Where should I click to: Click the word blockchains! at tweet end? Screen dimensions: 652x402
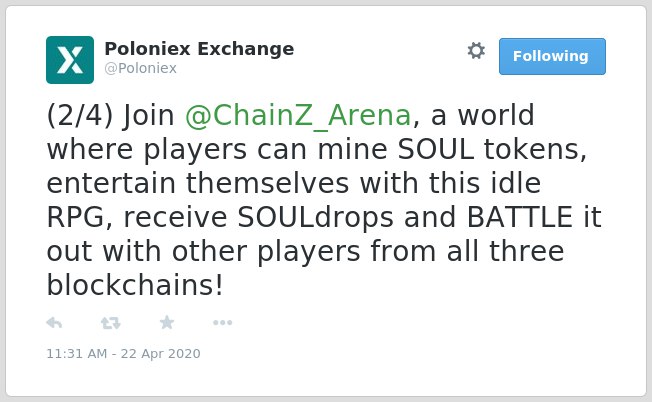click(135, 285)
